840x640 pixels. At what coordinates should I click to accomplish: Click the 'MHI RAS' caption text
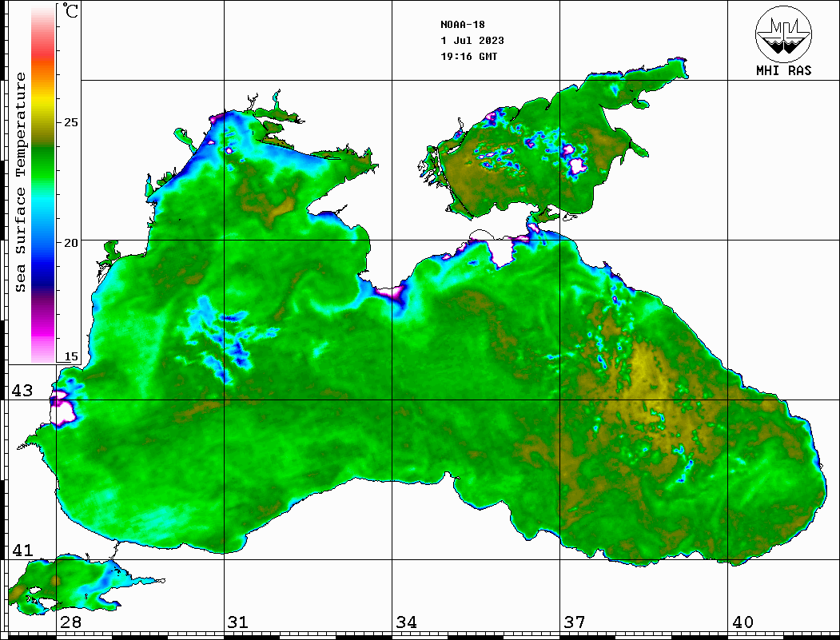[783, 70]
